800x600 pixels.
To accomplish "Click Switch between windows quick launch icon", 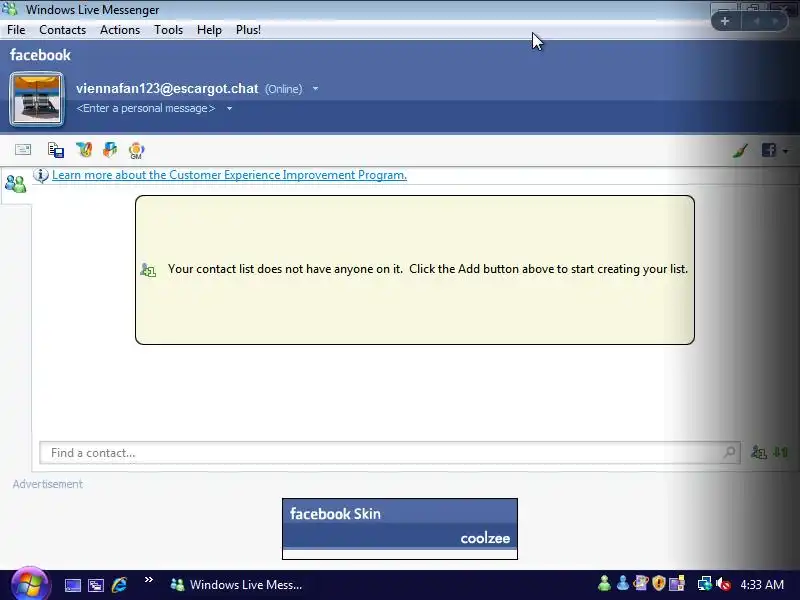I will (x=96, y=585).
